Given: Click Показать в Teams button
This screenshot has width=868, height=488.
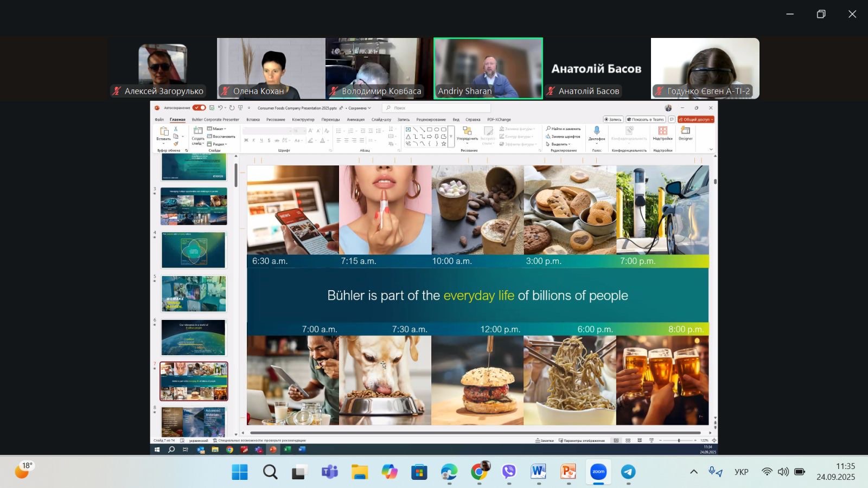Looking at the screenshot, I should pyautogui.click(x=646, y=119).
